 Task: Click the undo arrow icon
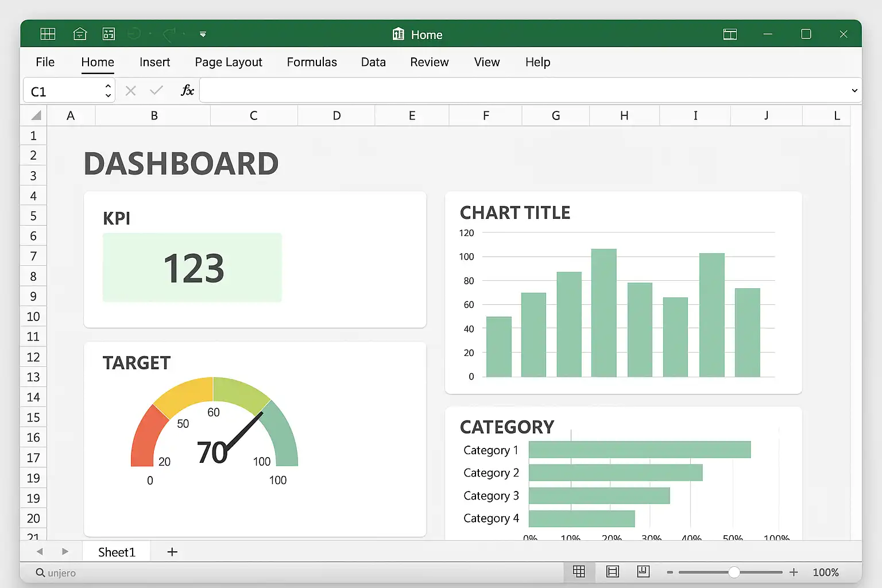click(x=134, y=34)
